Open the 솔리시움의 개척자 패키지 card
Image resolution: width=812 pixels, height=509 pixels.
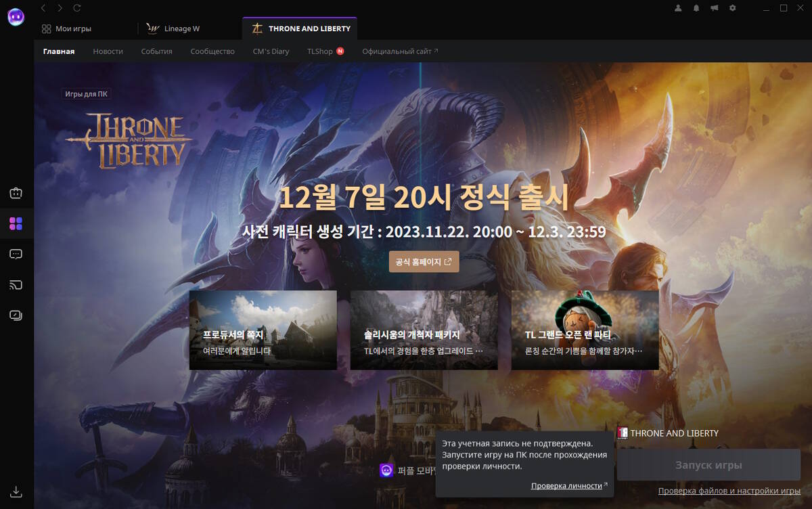point(424,330)
